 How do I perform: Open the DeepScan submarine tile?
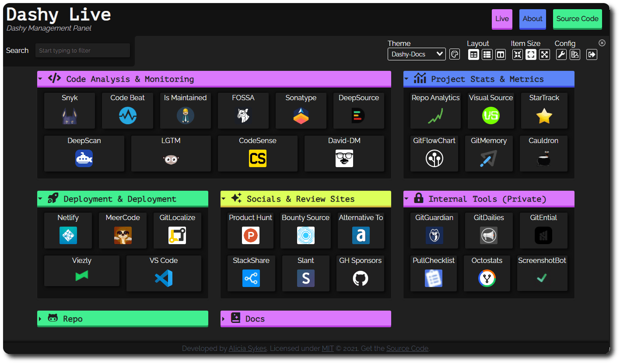coord(84,153)
